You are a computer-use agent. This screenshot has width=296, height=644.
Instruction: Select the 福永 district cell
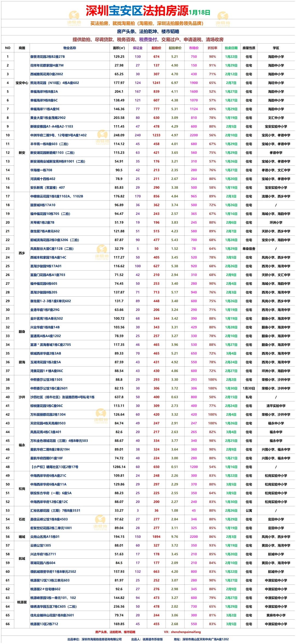(22, 445)
